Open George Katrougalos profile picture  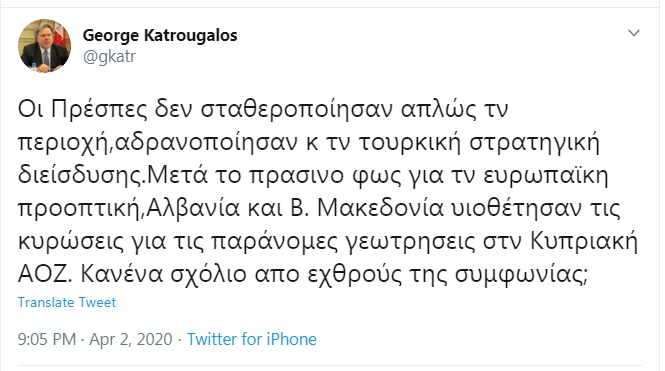coord(45,46)
